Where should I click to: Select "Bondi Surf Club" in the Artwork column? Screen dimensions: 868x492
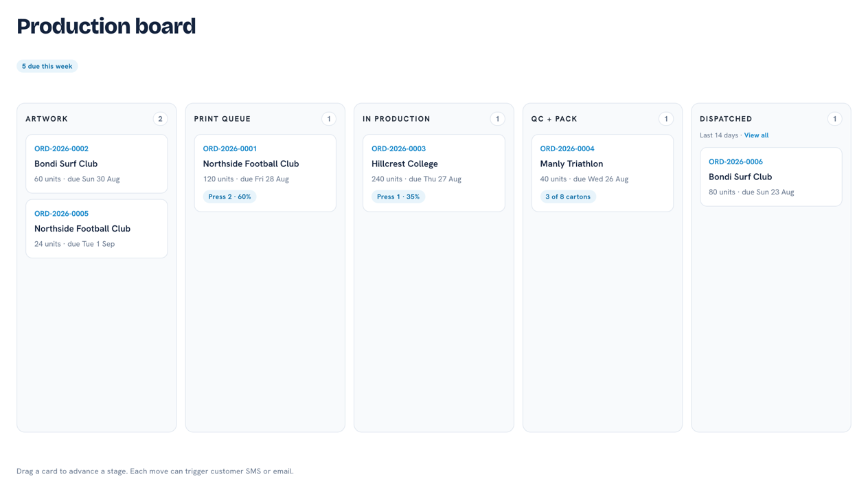(66, 164)
